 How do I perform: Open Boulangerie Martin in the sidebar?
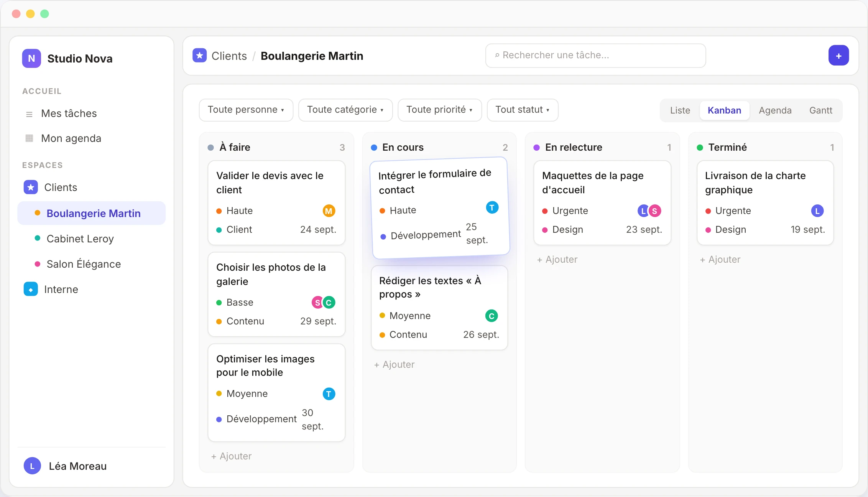click(x=92, y=213)
